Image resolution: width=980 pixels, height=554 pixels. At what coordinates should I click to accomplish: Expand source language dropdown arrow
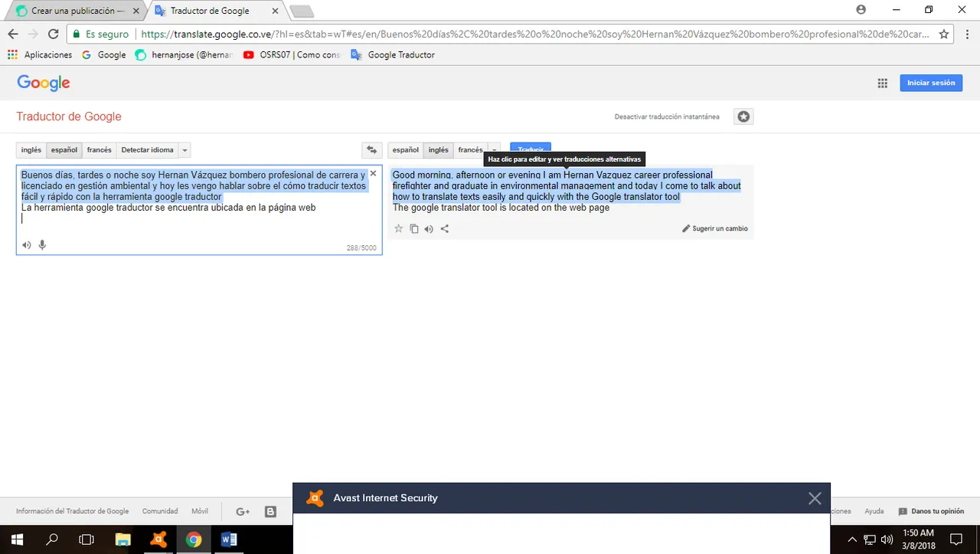(x=185, y=150)
